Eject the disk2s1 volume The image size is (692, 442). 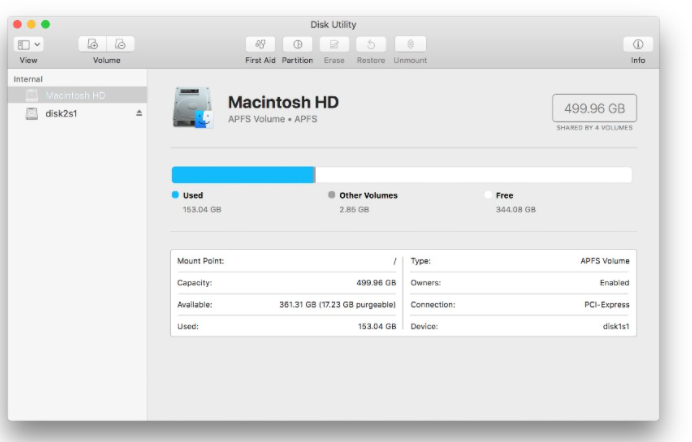pyautogui.click(x=139, y=113)
